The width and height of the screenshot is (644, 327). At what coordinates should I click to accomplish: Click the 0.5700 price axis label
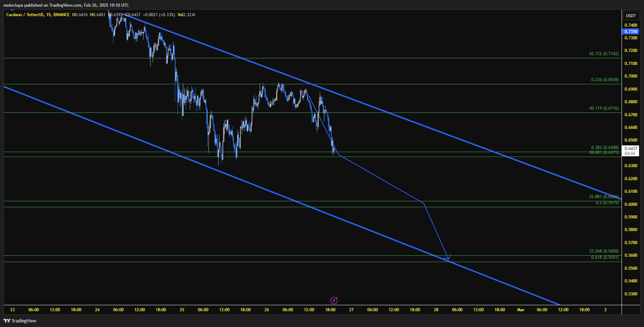(x=631, y=243)
